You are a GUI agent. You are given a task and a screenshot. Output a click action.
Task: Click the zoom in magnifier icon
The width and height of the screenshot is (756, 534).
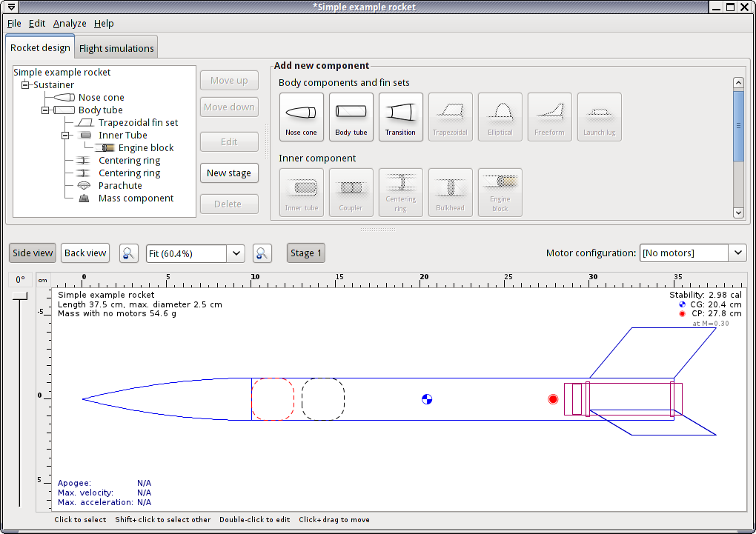[261, 253]
